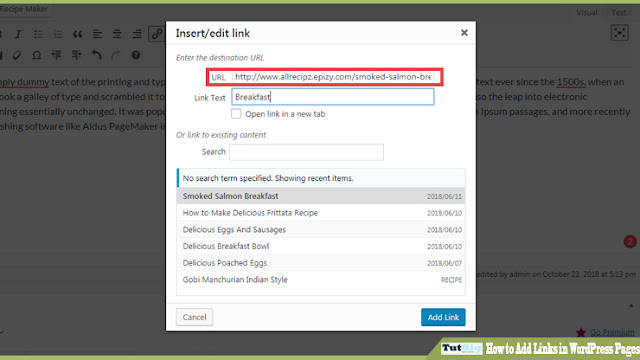Select Smoked Salmon Breakfast result
This screenshot has height=360, width=640.
[321, 196]
